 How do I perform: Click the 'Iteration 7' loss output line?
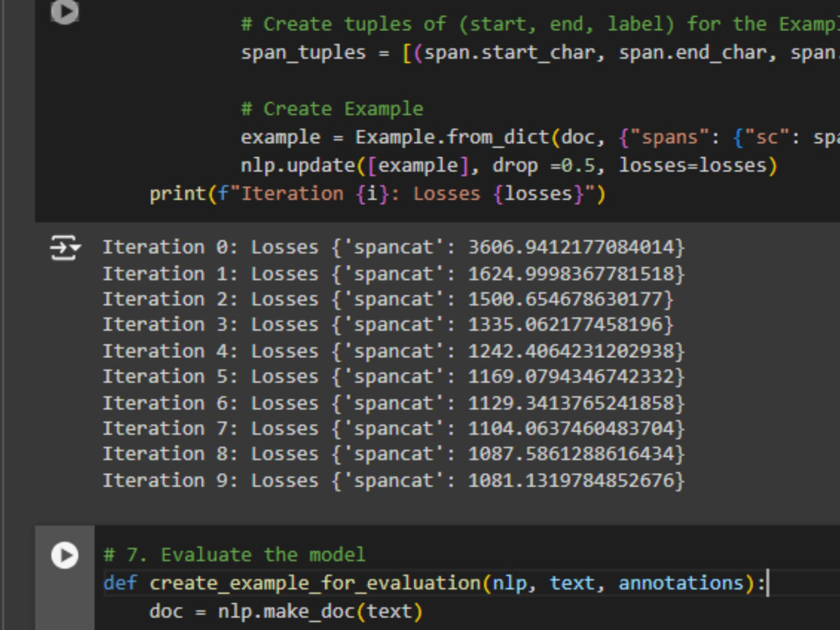click(394, 428)
